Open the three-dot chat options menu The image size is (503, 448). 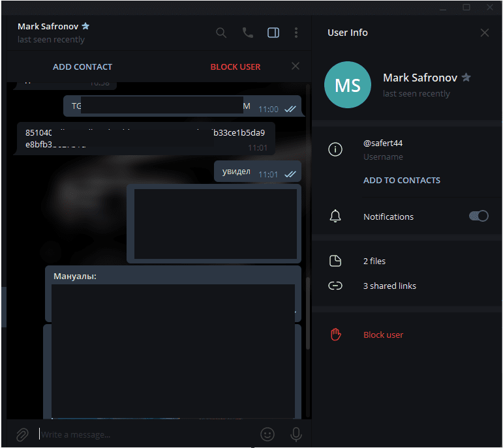click(x=296, y=33)
